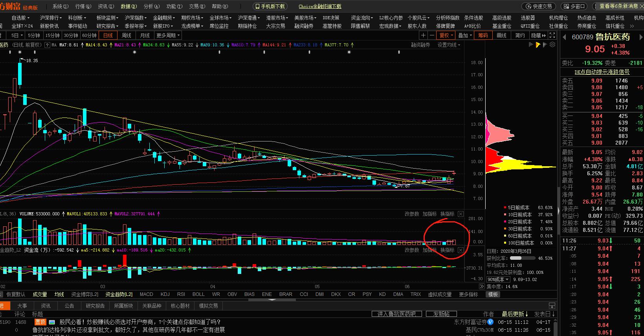Close the 资金趋势 indicator panel
This screenshot has height=336, width=644.
[x=461, y=250]
